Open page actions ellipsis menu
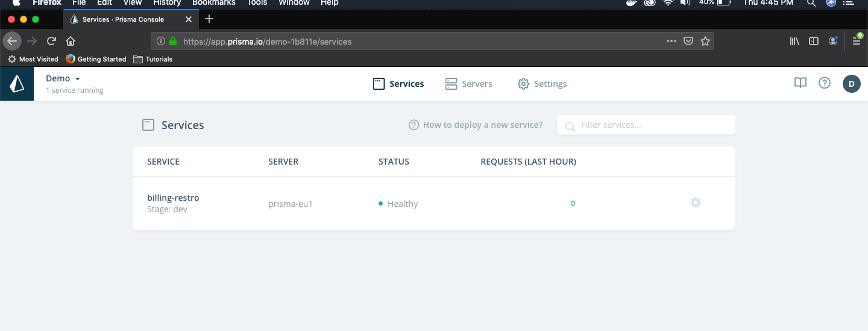868x331 pixels. pos(671,42)
